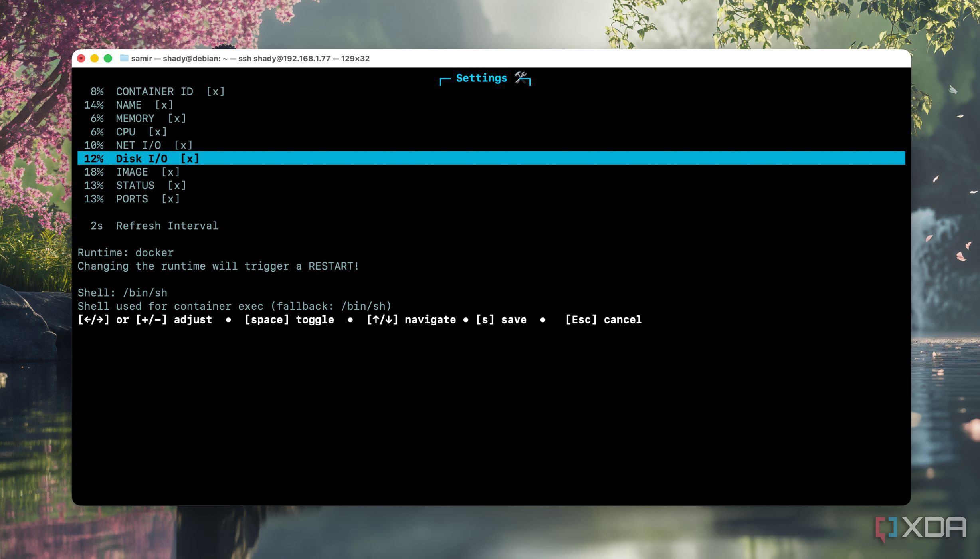The image size is (980, 559).
Task: Click the 10% width value of NET I/O
Action: tap(94, 145)
